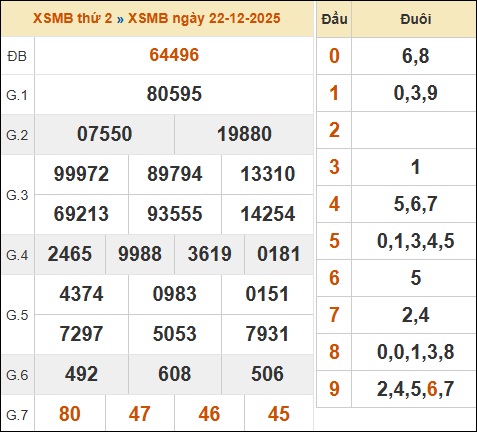The width and height of the screenshot is (477, 432).
Task: Select G.4 number 9988
Action: pos(140,254)
